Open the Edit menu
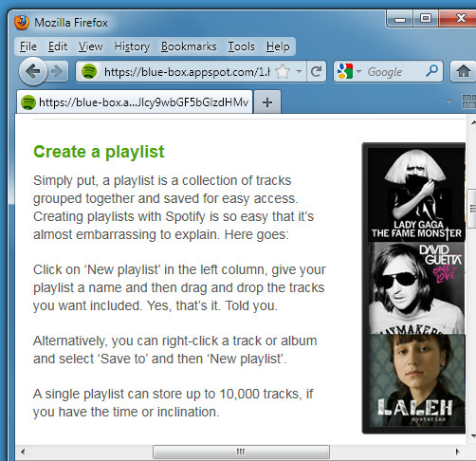 58,46
